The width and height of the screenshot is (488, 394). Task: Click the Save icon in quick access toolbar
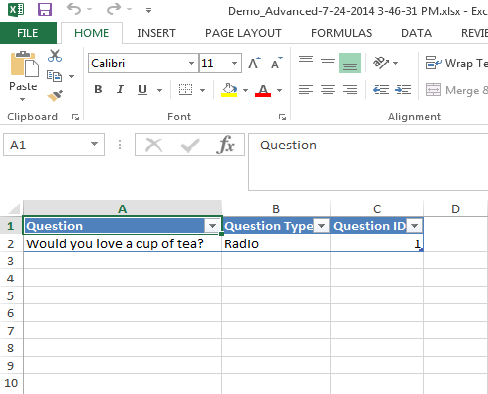[x=45, y=10]
